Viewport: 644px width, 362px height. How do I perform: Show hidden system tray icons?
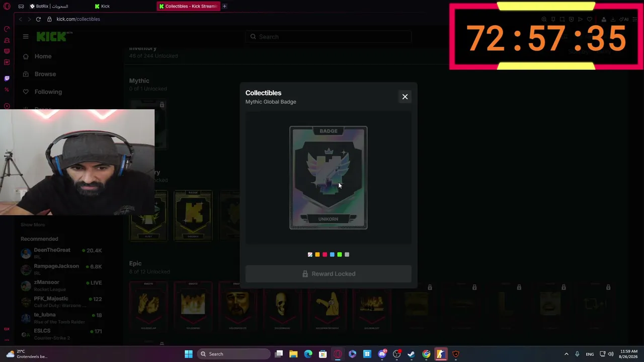pos(566,354)
